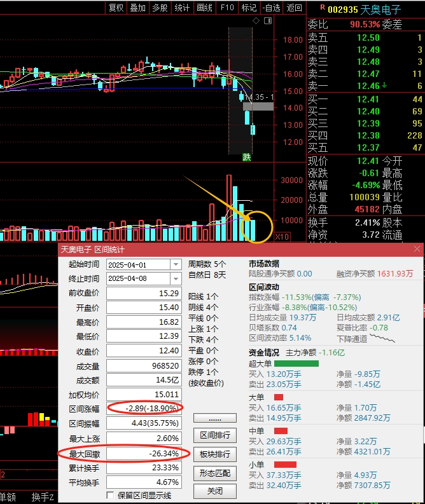Edit the end date field 2025-04-08
This screenshot has height=504, width=425.
pyautogui.click(x=138, y=278)
